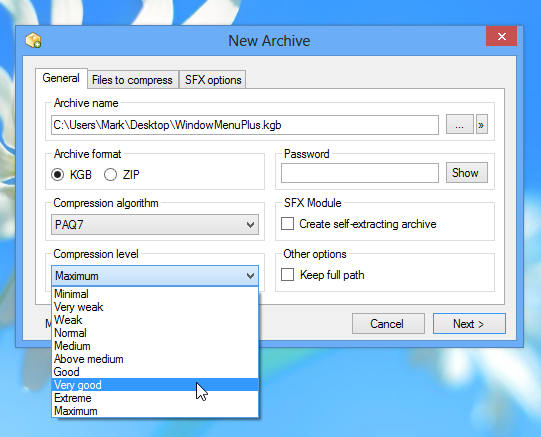
Task: Expand the PAQ7 compression algorithm dropdown
Action: point(155,225)
